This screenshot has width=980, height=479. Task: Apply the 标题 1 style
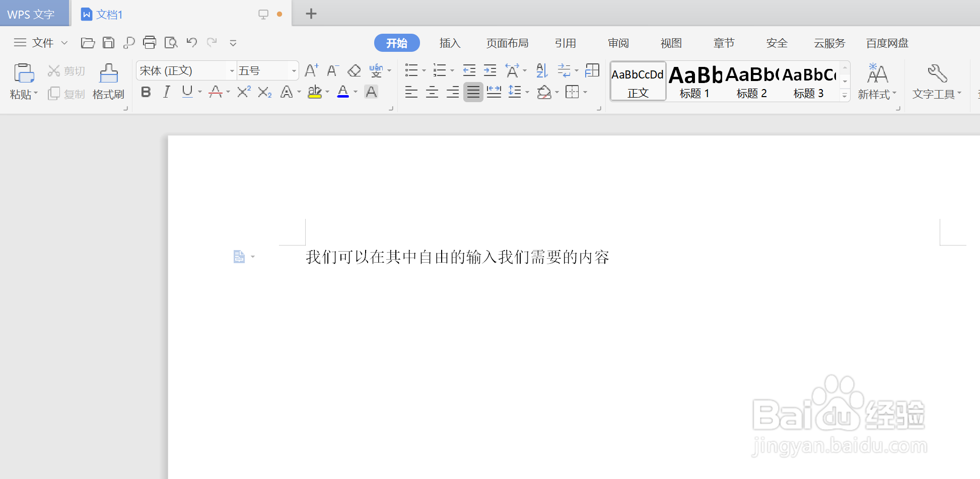click(694, 82)
